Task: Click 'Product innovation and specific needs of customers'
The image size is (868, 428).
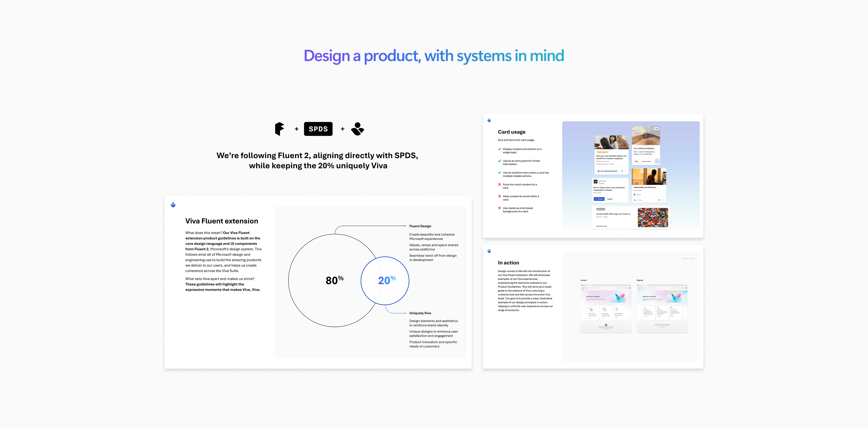Action: click(x=433, y=344)
